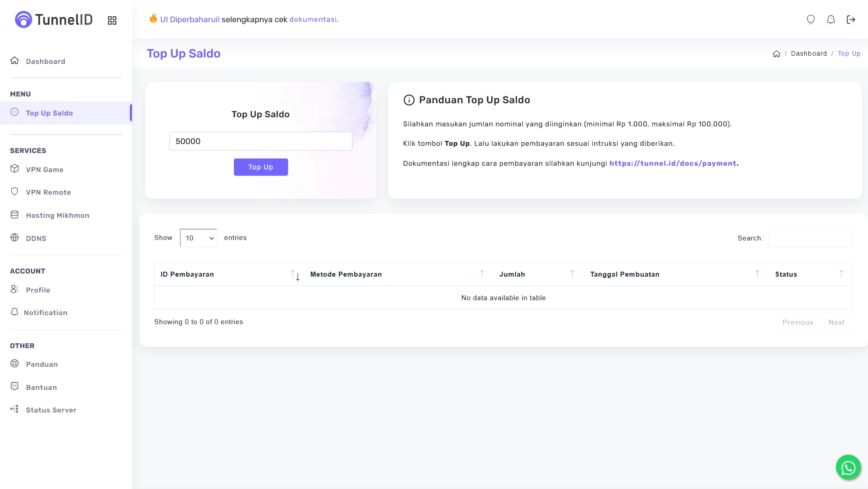Click the lightbulb theme icon
Screen dimensions: 868x489
click(811, 19)
